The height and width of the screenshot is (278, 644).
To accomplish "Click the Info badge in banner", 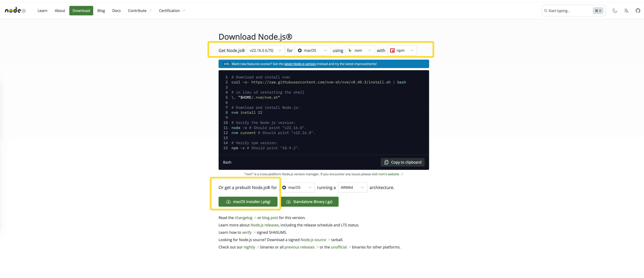I will pos(226,64).
